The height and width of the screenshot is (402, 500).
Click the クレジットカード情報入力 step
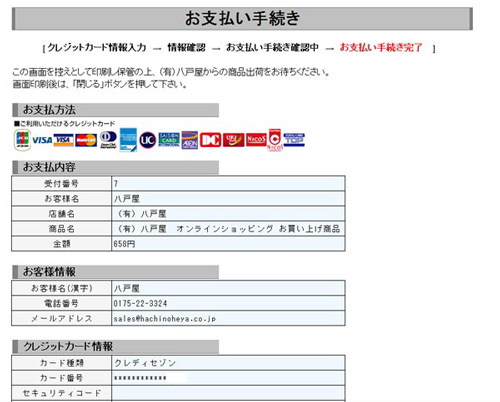pyautogui.click(x=97, y=48)
